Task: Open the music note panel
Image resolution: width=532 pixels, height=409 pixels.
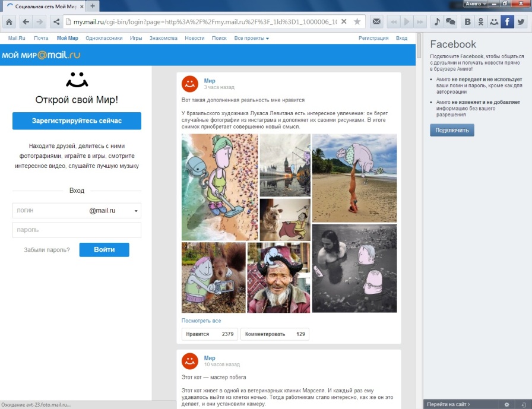Action: (x=437, y=22)
